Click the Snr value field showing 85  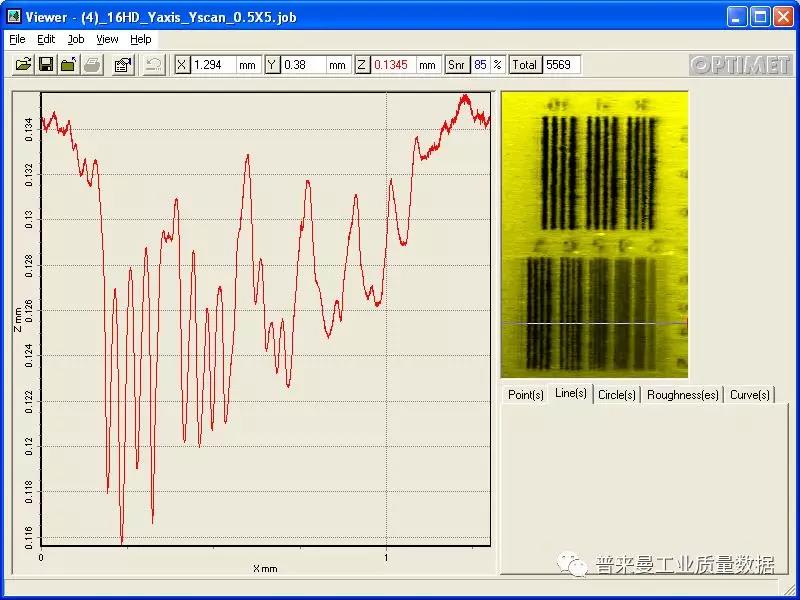[480, 65]
